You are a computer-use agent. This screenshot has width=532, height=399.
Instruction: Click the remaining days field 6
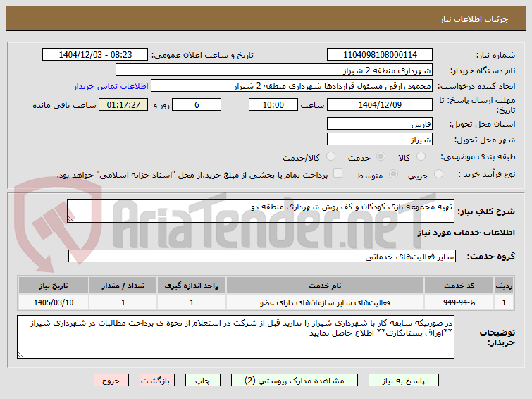point(197,104)
